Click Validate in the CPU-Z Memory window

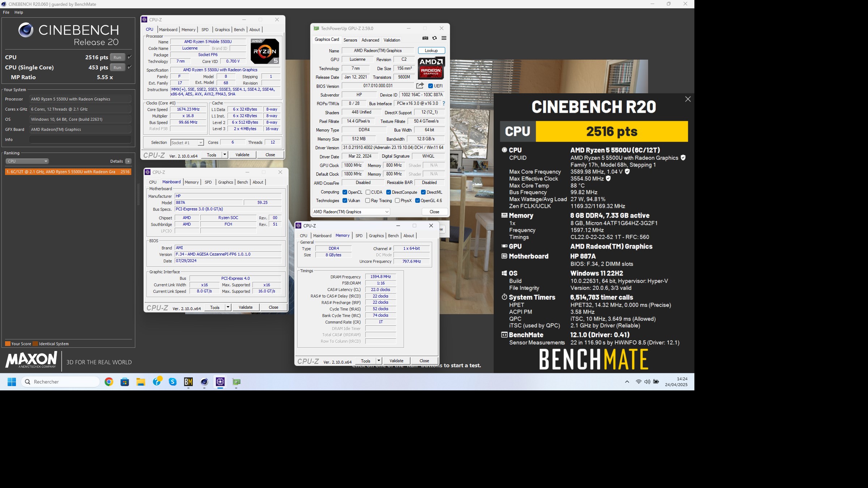[396, 361]
